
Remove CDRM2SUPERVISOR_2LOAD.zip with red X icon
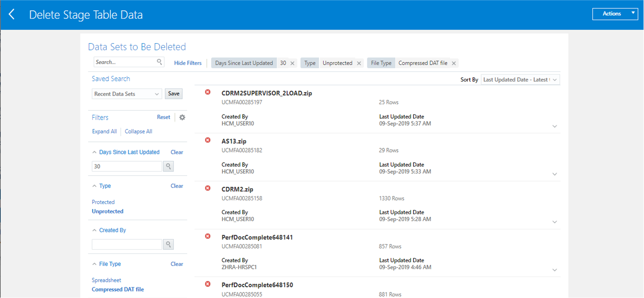pyautogui.click(x=207, y=92)
